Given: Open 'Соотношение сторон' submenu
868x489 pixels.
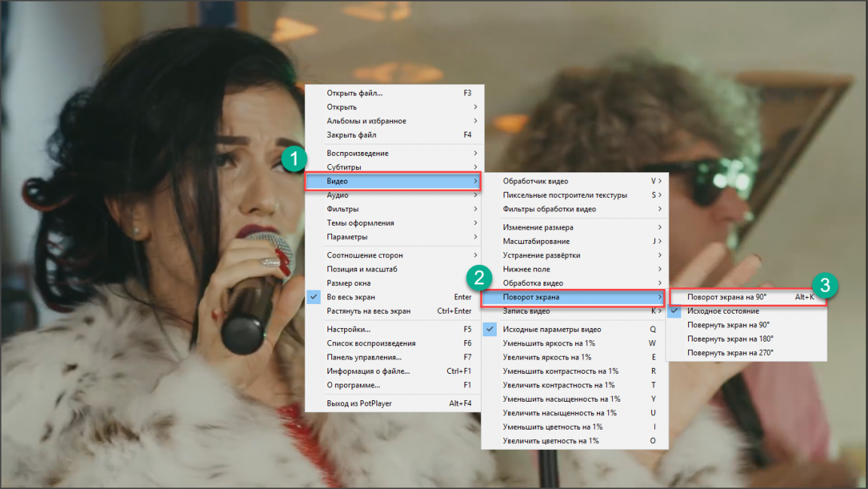Looking at the screenshot, I should [x=394, y=255].
